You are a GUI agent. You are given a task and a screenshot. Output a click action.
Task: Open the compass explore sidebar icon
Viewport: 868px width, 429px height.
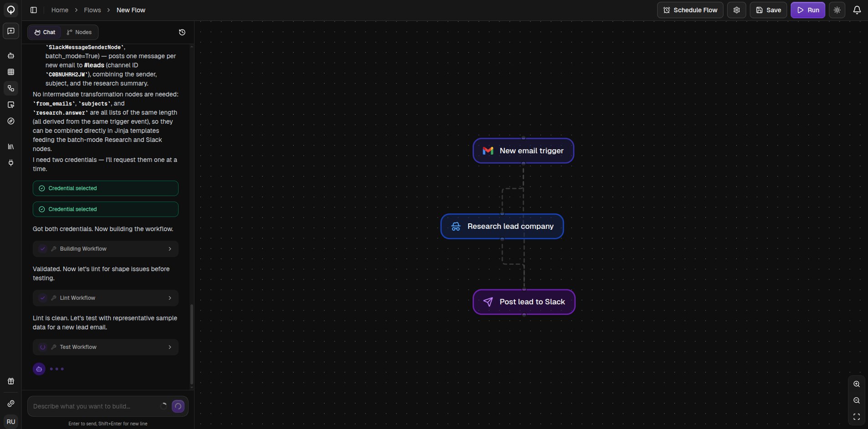[11, 121]
